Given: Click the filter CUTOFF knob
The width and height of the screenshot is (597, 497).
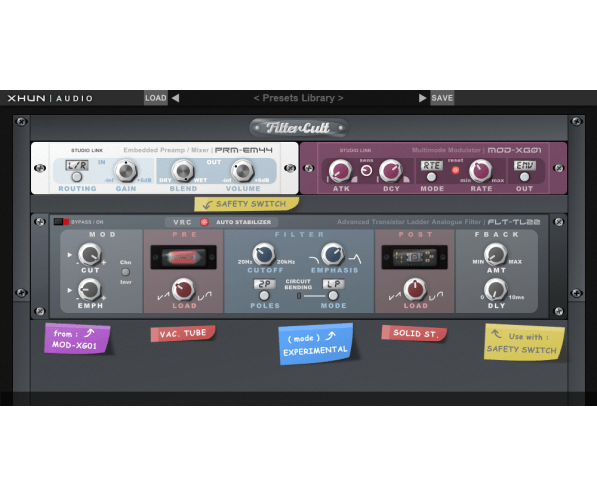Looking at the screenshot, I should [264, 254].
